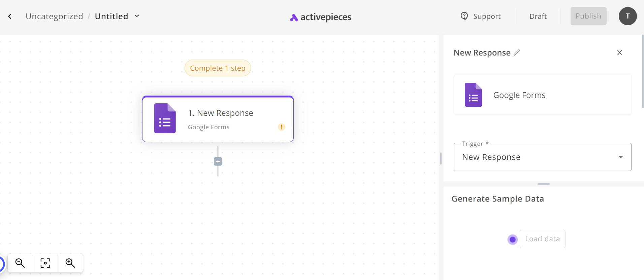Open the Support link
Viewport: 644px width, 280px height.
point(487,16)
